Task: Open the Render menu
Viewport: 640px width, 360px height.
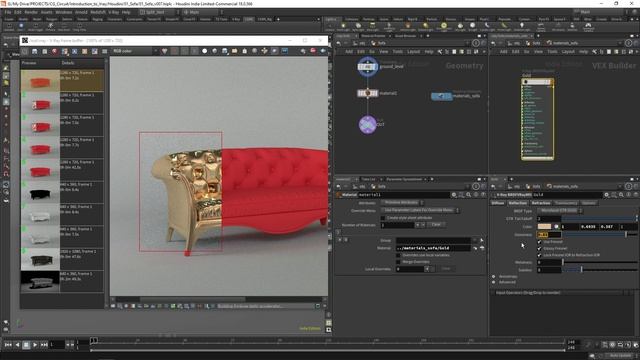Action: pos(31,12)
